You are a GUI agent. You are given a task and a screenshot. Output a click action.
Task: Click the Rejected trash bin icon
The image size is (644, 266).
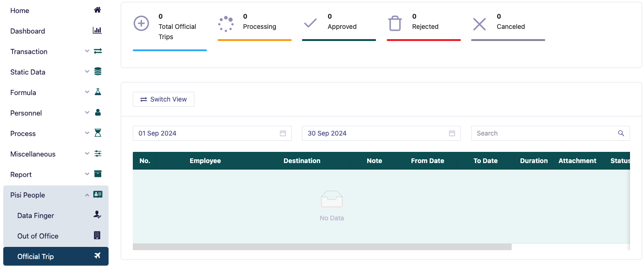(395, 23)
